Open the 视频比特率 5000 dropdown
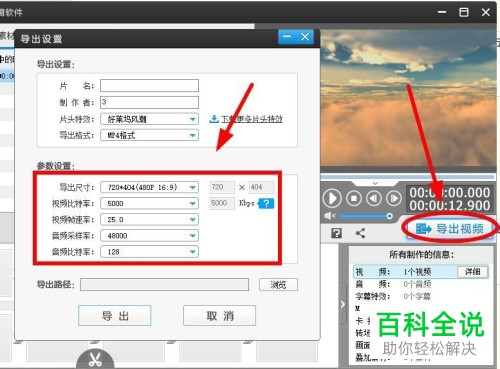Screen dimensions: 500x369 tap(149, 203)
